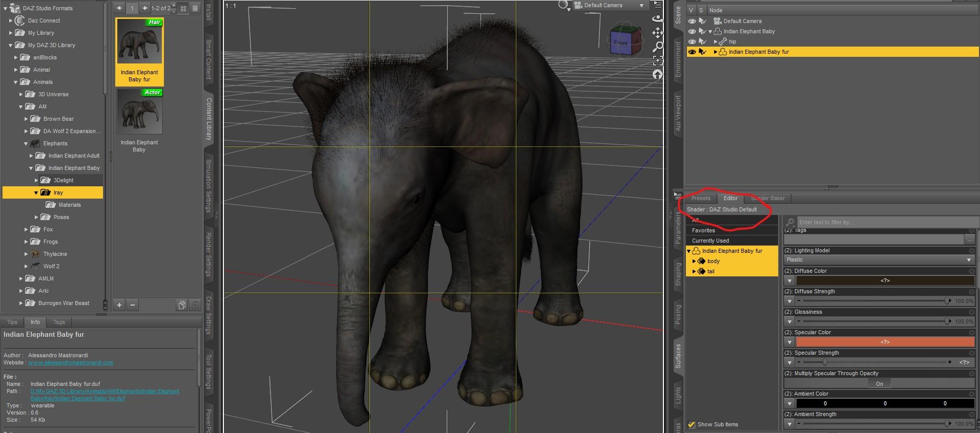Screen dimensions: 980x433
Task: Toggle visibility of Indian Elephant Baby fur
Action: coord(692,52)
